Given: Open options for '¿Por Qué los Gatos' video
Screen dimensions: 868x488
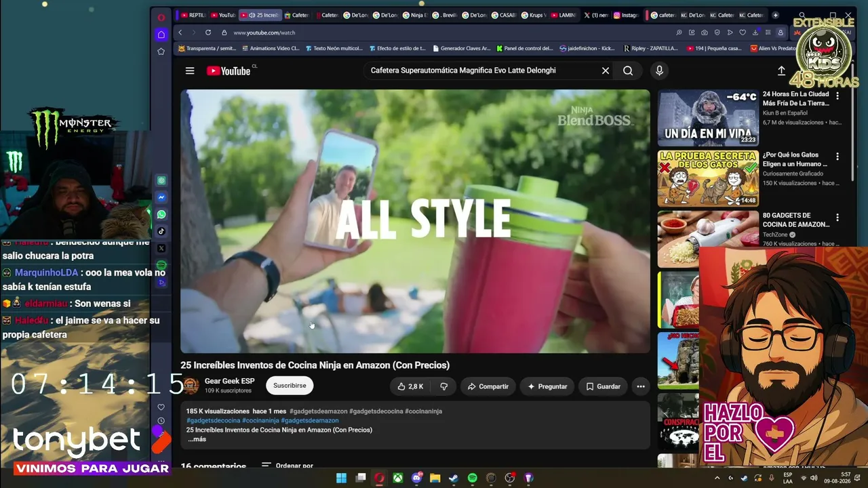Looking at the screenshot, I should (837, 157).
